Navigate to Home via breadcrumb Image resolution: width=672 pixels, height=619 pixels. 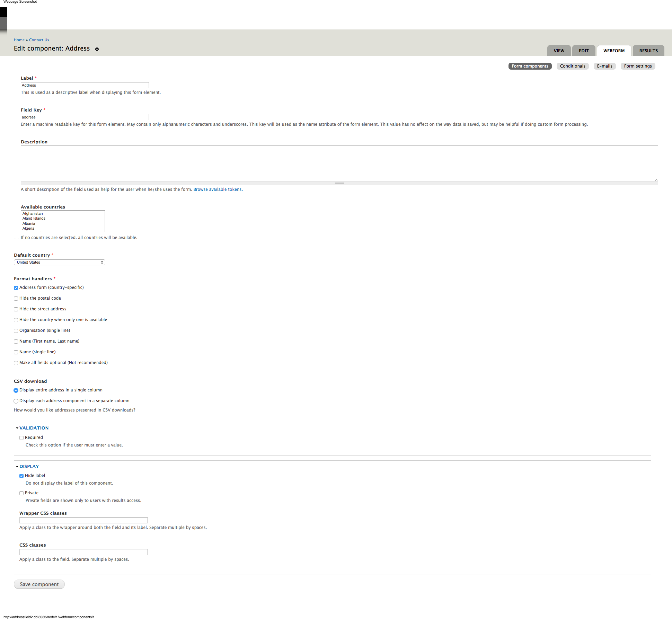click(19, 39)
